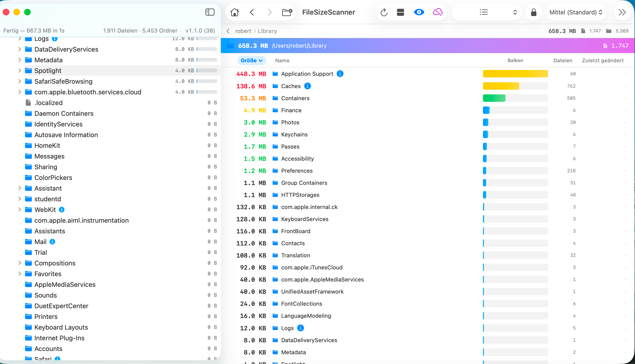This screenshot has height=364, width=635.
Task: Select the Containers folder icon in list
Action: click(275, 98)
